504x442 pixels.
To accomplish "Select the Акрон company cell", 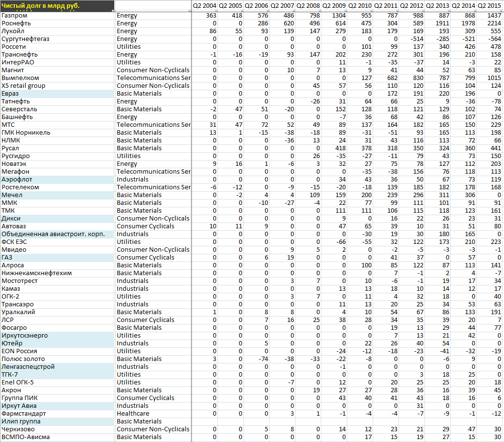I will click(57, 391).
